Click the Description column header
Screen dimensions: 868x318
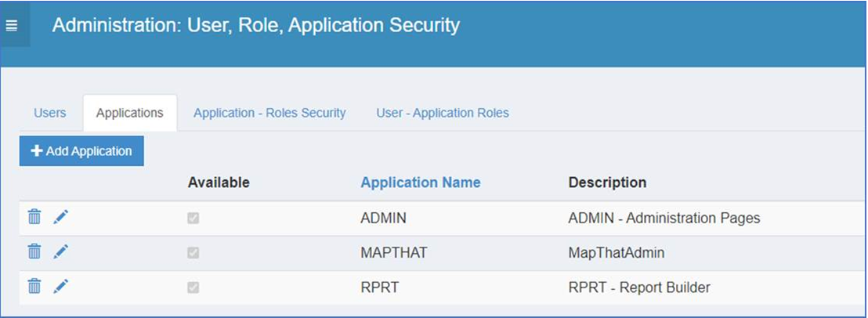pos(607,182)
